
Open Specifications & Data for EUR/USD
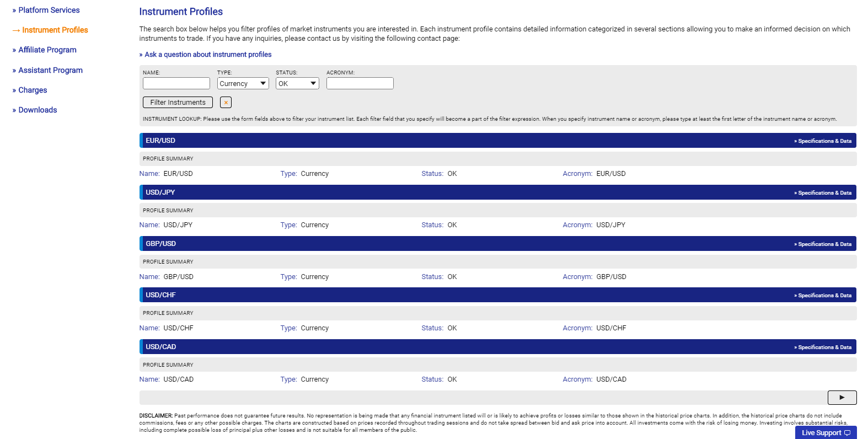point(823,141)
